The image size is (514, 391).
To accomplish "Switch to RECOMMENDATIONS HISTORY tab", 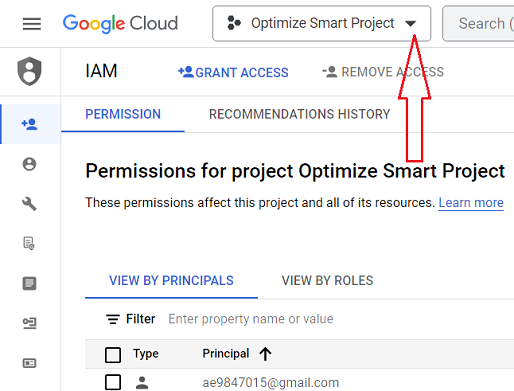I will (299, 114).
